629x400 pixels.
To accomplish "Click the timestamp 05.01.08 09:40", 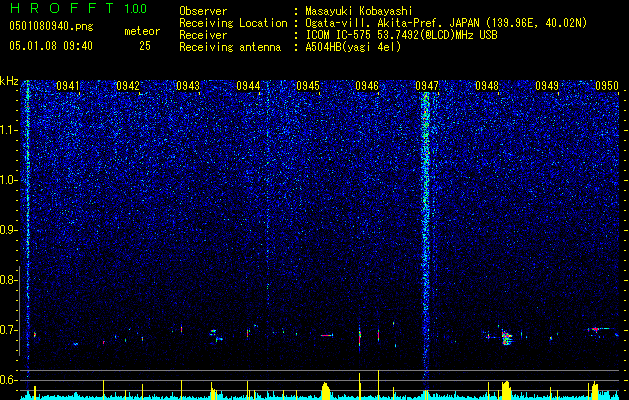I will pyautogui.click(x=51, y=46).
